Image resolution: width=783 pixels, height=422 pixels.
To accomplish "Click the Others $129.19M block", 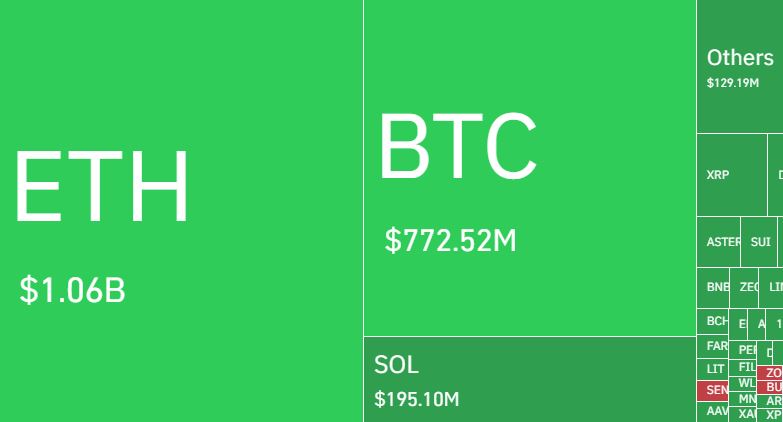I will 739,67.
